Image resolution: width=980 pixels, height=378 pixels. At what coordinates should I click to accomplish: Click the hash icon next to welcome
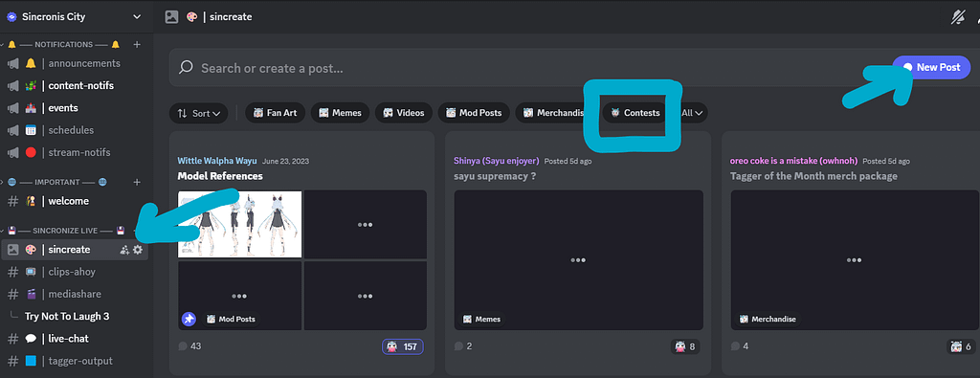pos(12,201)
